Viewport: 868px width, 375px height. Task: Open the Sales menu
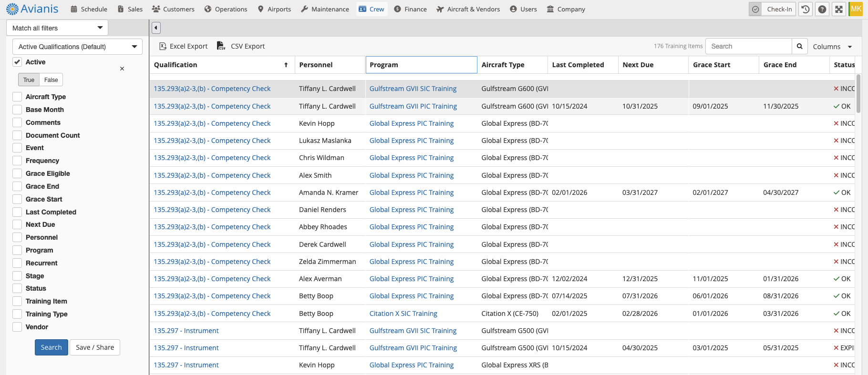point(130,9)
